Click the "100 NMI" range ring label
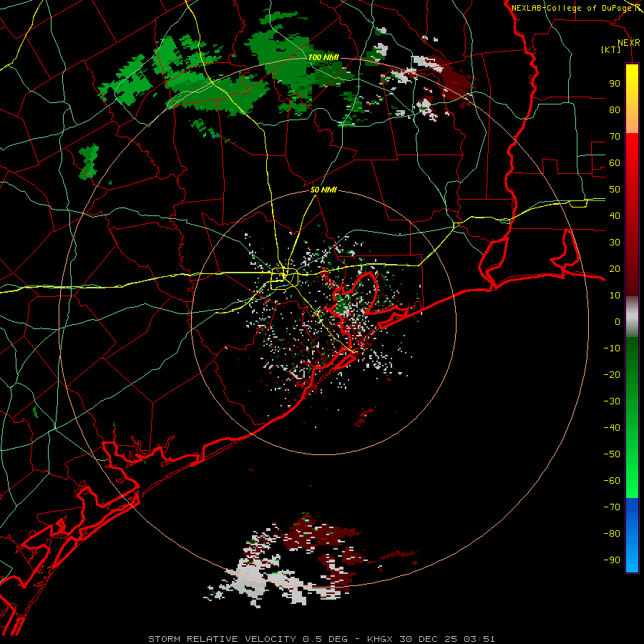The width and height of the screenshot is (644, 644). pyautogui.click(x=323, y=57)
